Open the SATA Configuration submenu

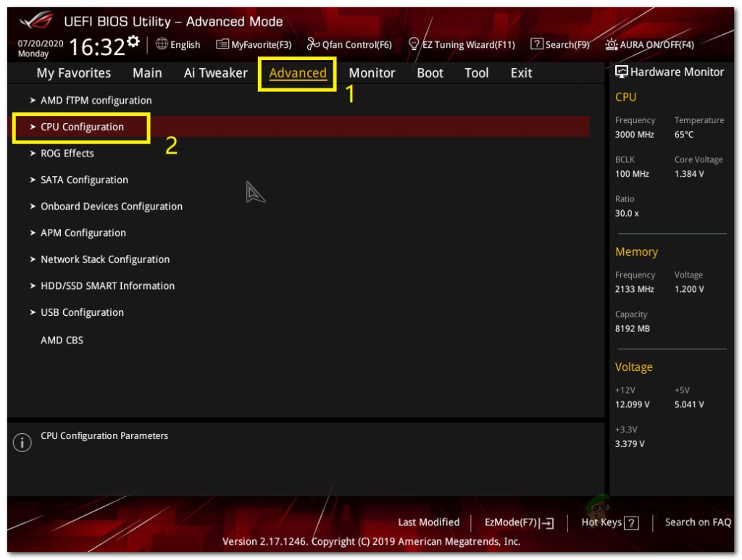[84, 179]
